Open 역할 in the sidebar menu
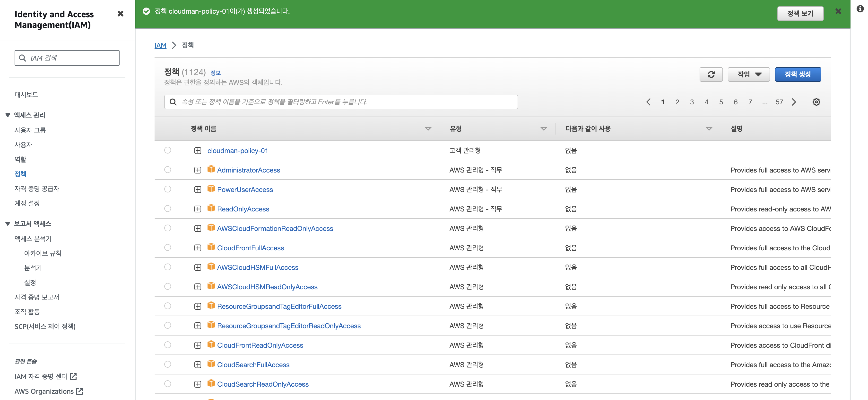The width and height of the screenshot is (868, 400). pyautogui.click(x=20, y=159)
